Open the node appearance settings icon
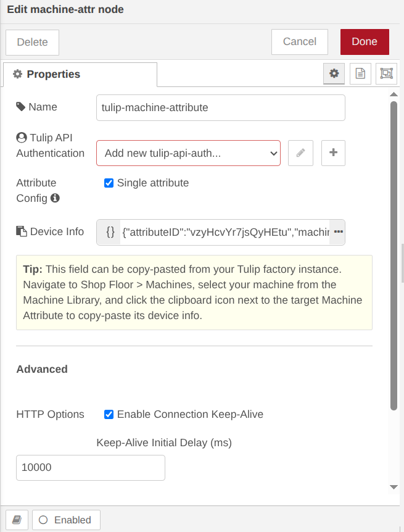The image size is (404, 532). (386, 73)
